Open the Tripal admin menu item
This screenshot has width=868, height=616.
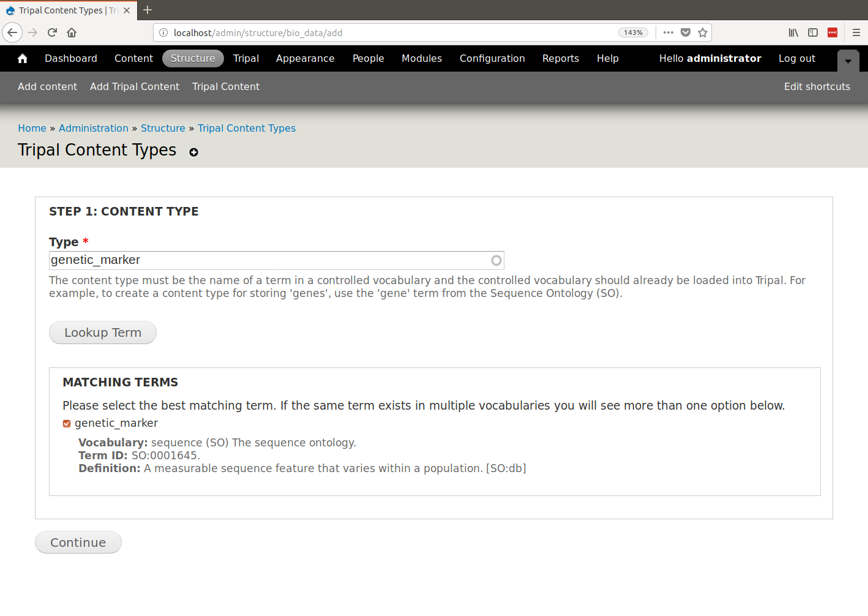pyautogui.click(x=245, y=58)
